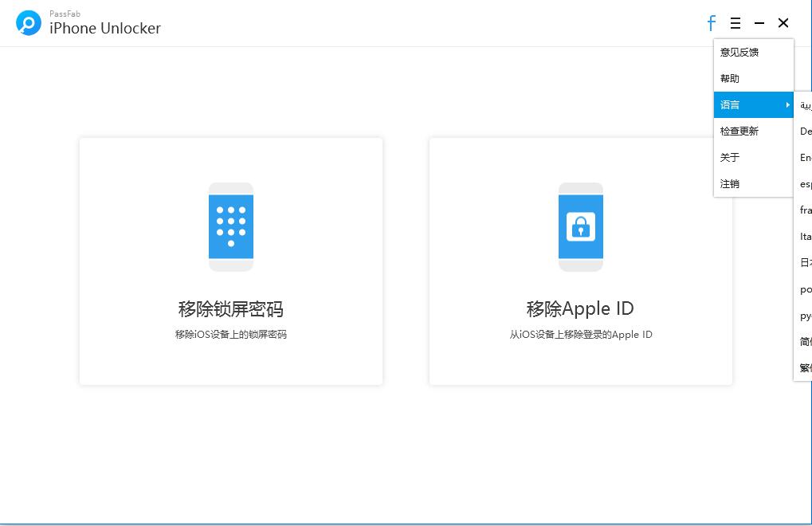Click the padlock phone icon
The width and height of the screenshot is (812, 526).
pyautogui.click(x=581, y=227)
